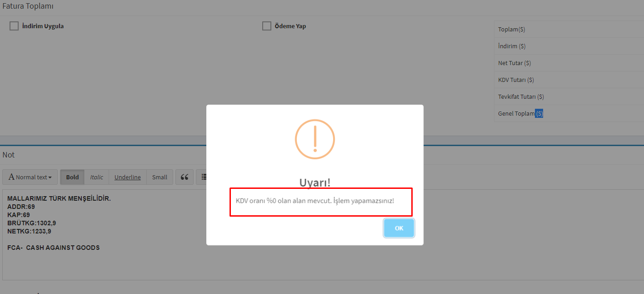Click the İndirim ($) summary row
This screenshot has height=294, width=644.
(x=569, y=46)
